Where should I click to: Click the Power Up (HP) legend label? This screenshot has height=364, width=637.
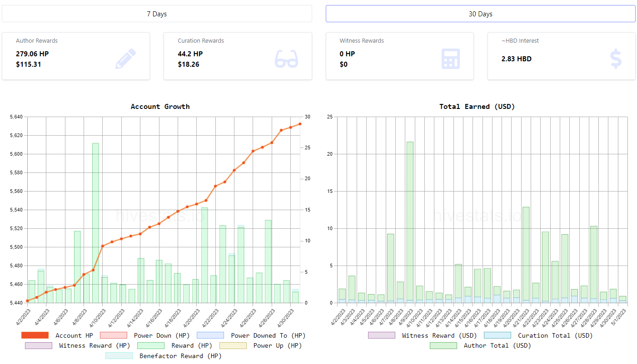(278, 345)
